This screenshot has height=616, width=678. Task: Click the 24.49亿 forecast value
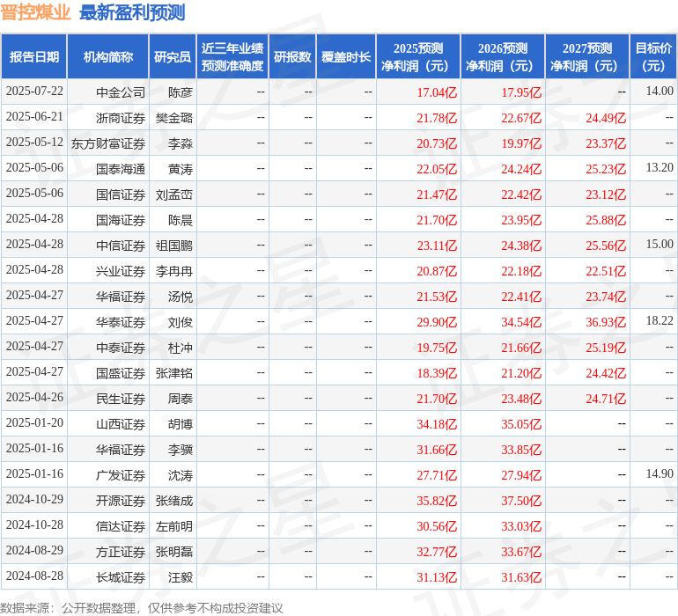[x=606, y=118]
